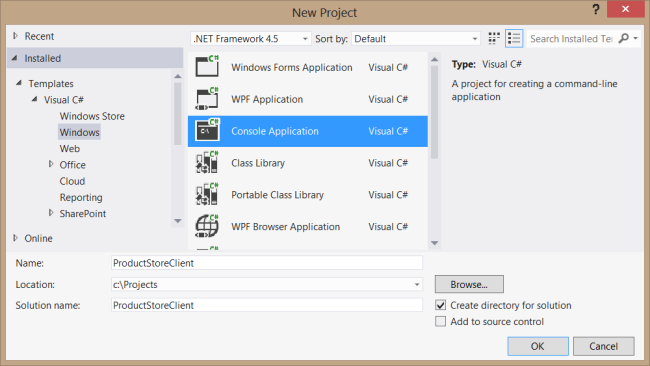This screenshot has height=366, width=650.
Task: Switch to small icons view
Action: [x=494, y=39]
